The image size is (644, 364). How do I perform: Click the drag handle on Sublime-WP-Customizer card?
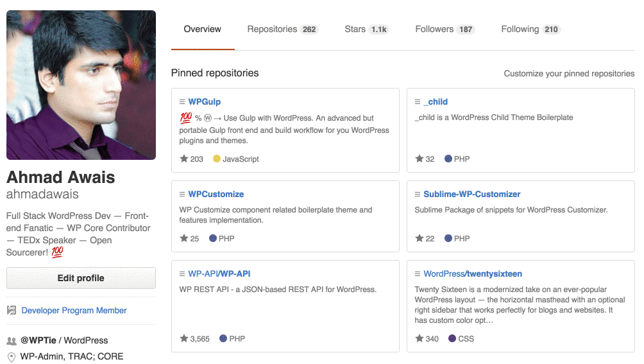click(x=418, y=195)
